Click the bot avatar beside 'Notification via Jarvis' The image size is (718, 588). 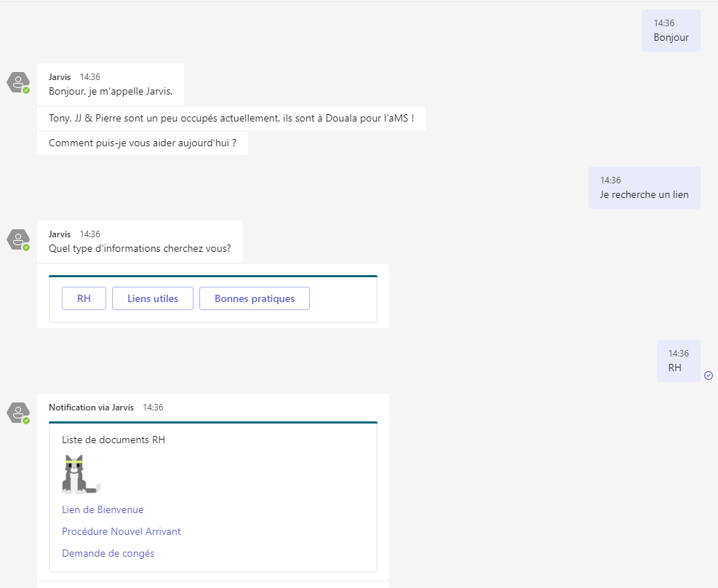pos(18,413)
